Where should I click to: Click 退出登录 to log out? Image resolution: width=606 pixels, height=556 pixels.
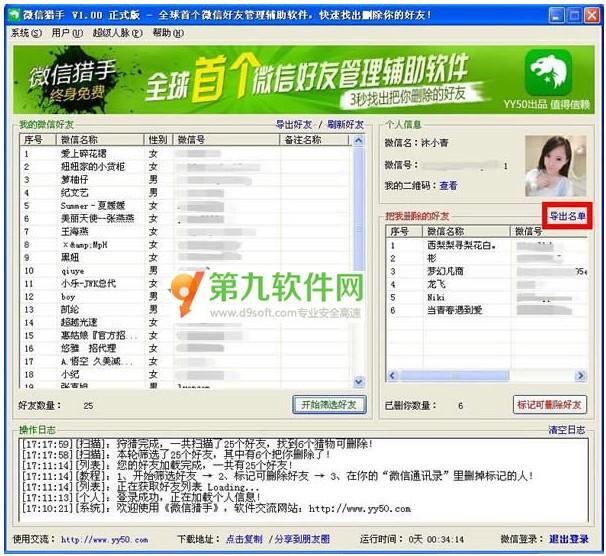(x=569, y=539)
